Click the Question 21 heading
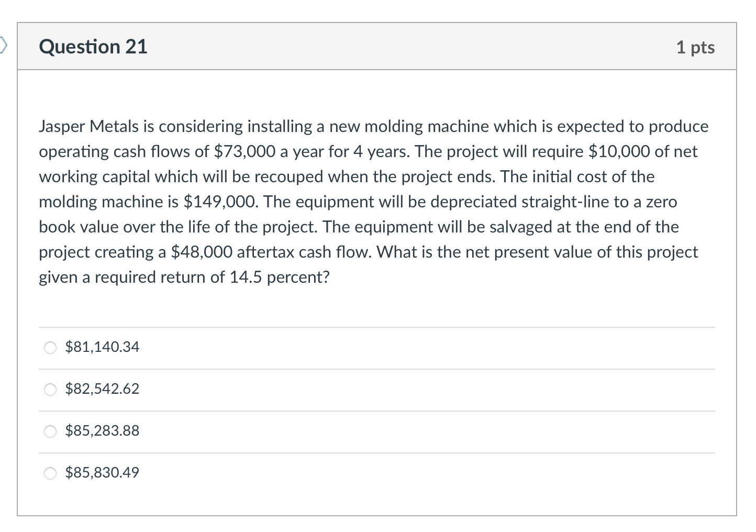 [x=93, y=47]
